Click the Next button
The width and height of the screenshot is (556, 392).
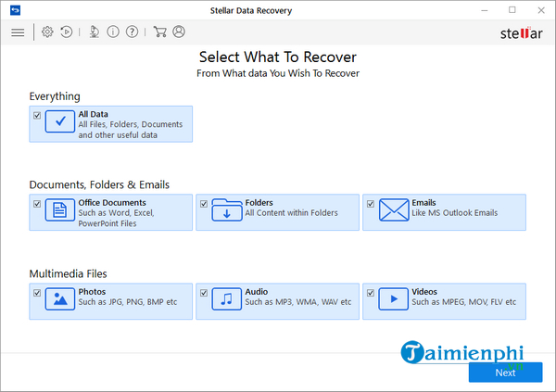click(505, 372)
